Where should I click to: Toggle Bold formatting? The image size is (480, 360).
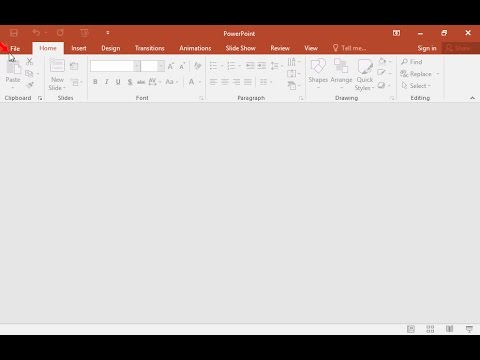[95, 82]
